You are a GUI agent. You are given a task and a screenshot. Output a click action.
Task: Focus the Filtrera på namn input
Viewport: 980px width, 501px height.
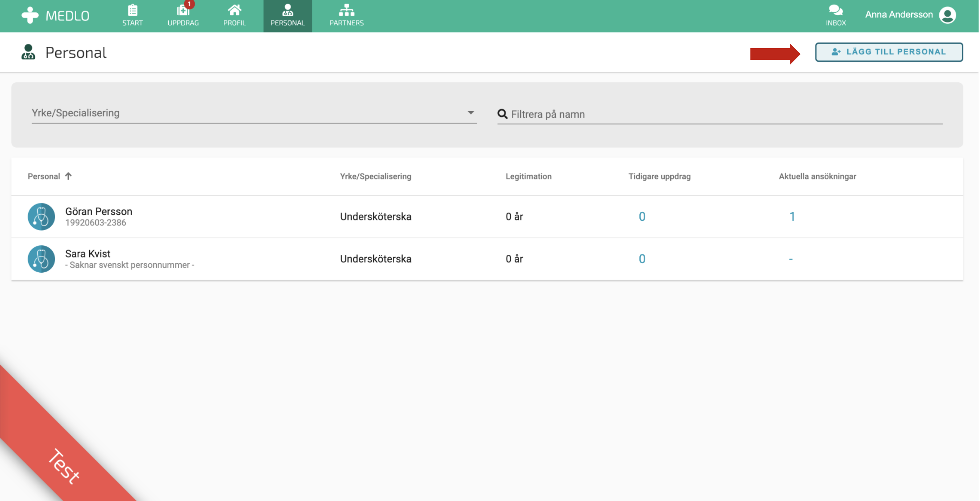click(x=723, y=114)
